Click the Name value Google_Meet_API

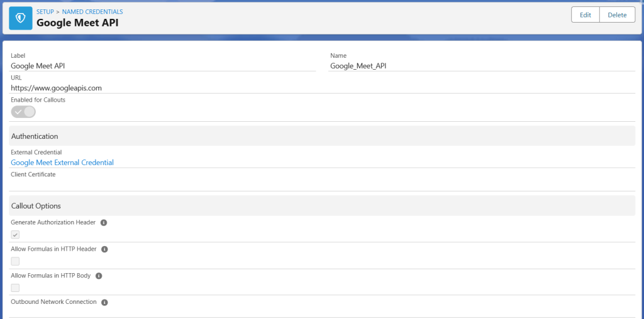pyautogui.click(x=358, y=65)
